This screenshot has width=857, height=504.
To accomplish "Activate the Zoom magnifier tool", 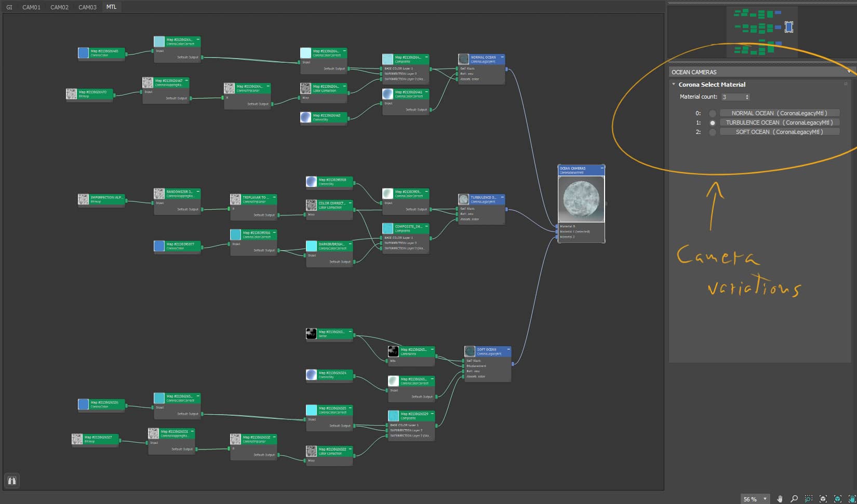I will 794,499.
